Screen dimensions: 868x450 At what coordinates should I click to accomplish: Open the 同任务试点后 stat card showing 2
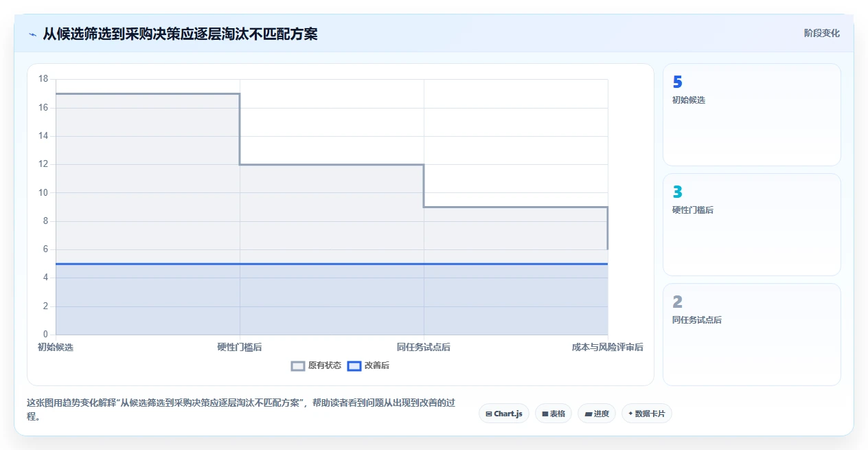[751, 335]
